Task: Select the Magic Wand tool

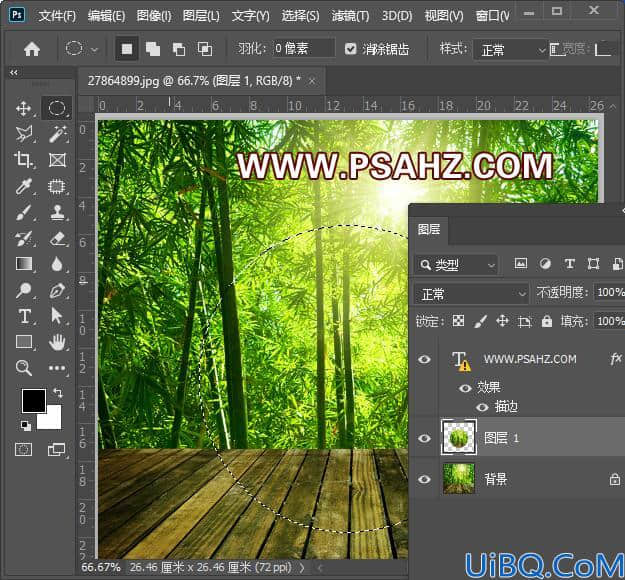Action: point(57,134)
